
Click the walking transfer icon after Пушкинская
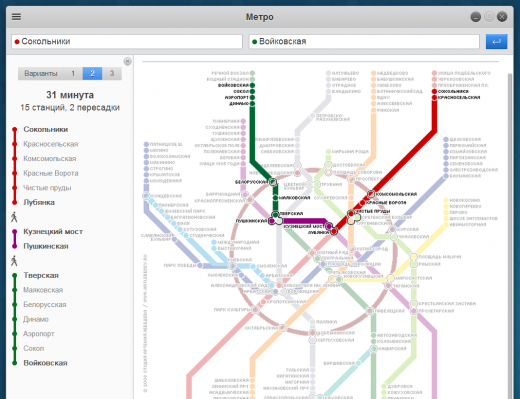click(x=14, y=261)
